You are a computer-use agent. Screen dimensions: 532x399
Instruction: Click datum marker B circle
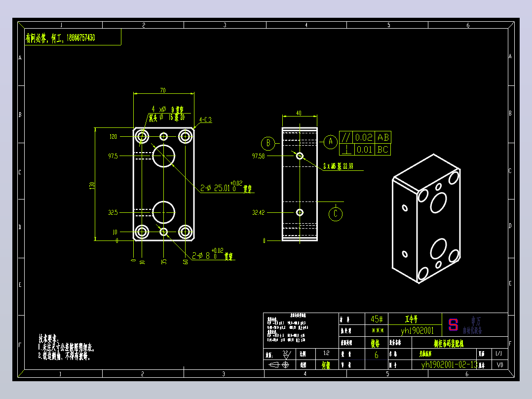268,143
